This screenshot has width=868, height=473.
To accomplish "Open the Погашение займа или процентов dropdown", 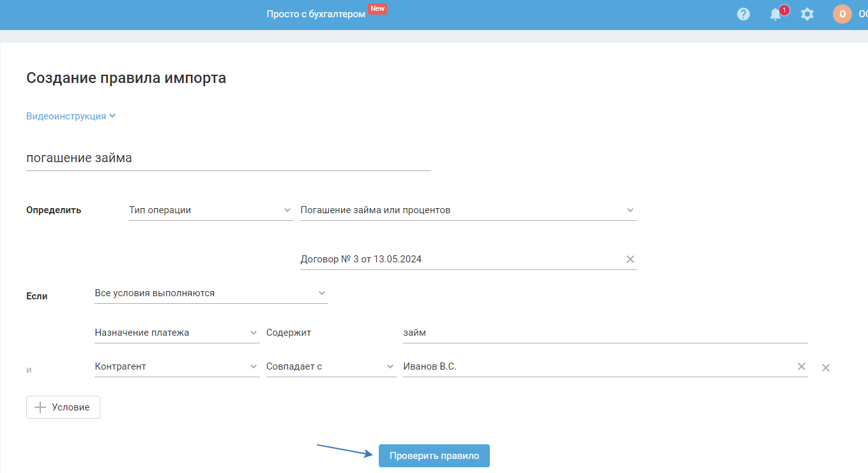I will tap(468, 210).
